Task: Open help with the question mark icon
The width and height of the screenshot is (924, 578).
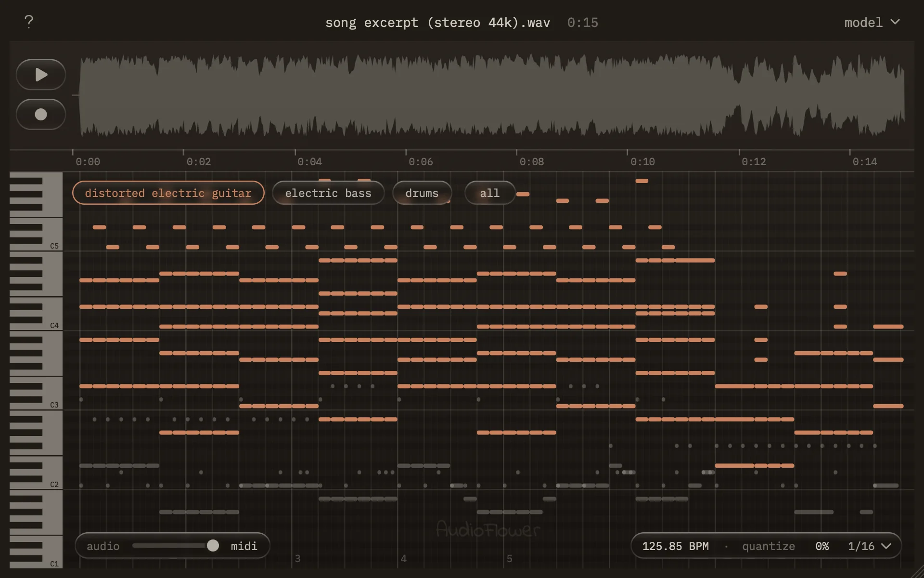Action: coord(29,22)
